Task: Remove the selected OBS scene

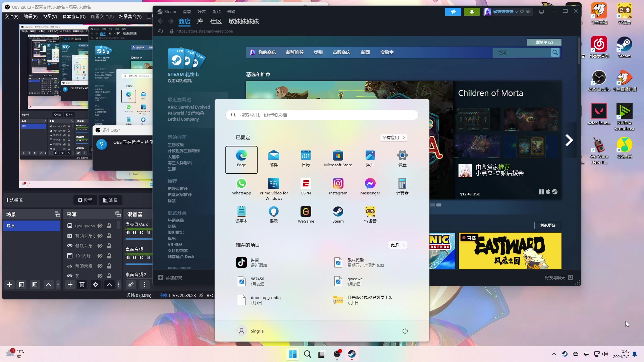Action: (21, 285)
